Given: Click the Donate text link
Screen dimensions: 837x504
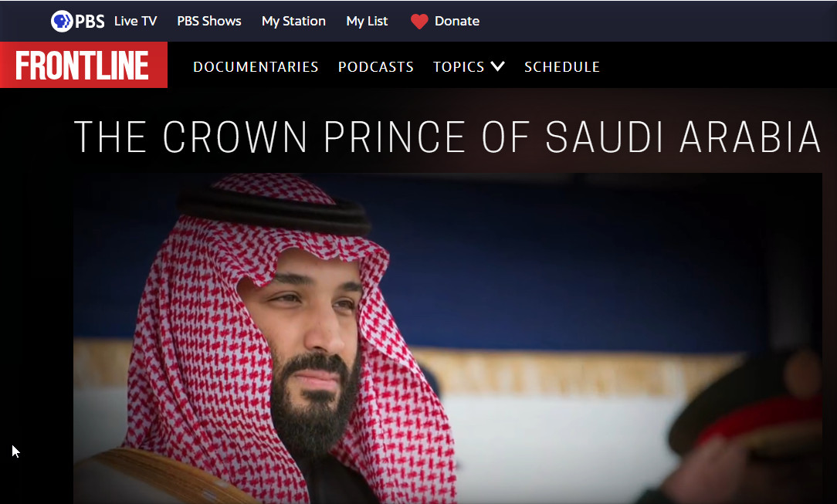Looking at the screenshot, I should (457, 22).
